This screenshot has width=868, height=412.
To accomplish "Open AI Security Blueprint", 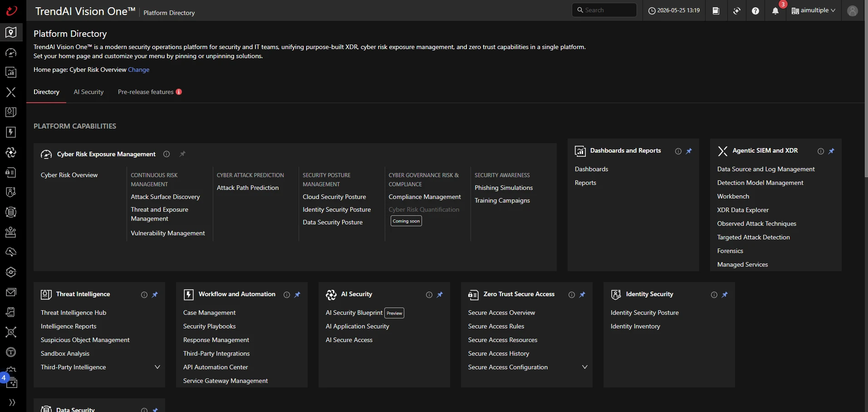I will [354, 313].
